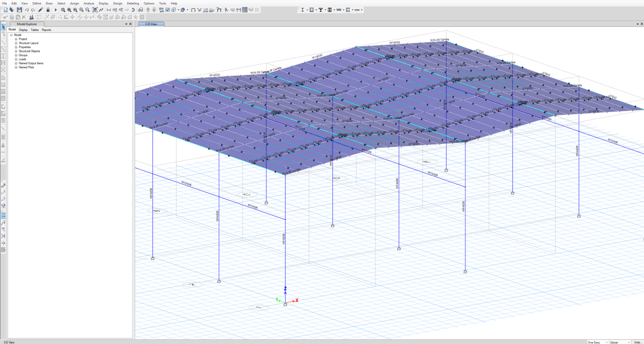Viewport: 644px width, 344px height.
Task: Click the Zoom Out magnifier icon
Action: (87, 10)
